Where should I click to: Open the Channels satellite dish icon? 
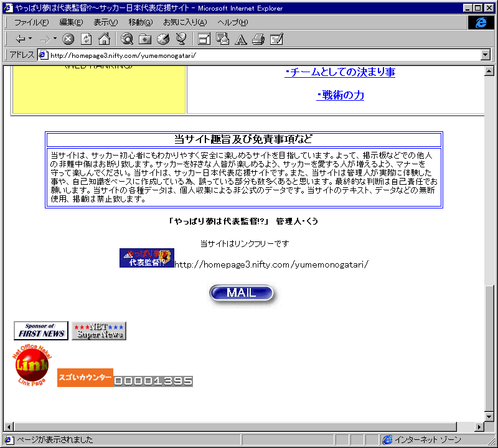[181, 39]
